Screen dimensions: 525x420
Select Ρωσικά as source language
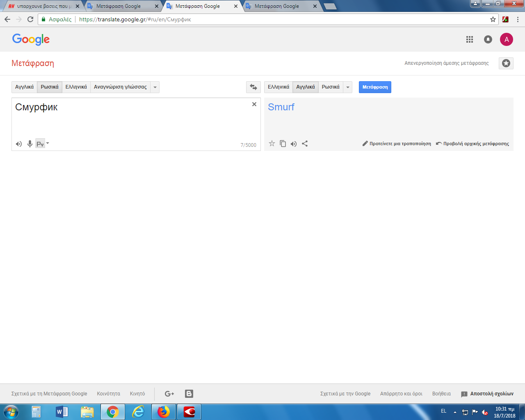tap(50, 87)
